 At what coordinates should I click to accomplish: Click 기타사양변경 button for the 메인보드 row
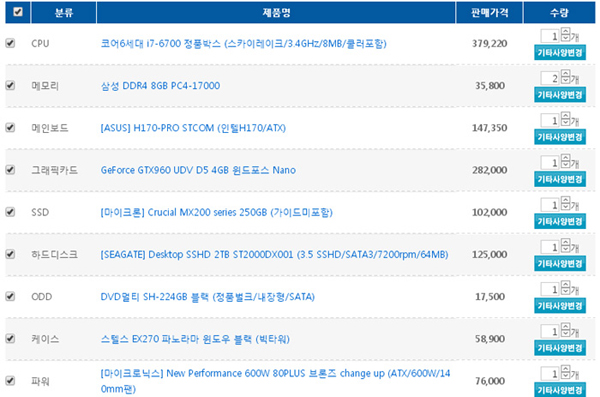click(560, 137)
